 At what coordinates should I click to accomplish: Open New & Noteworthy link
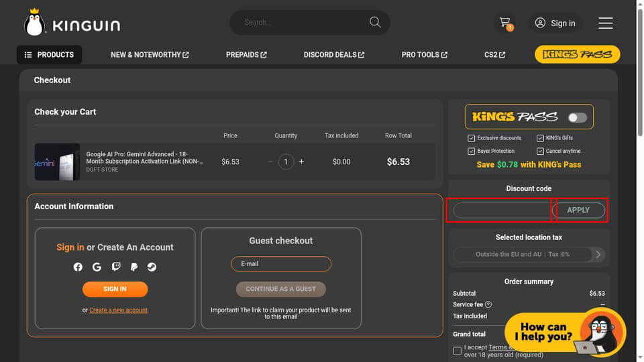click(150, 54)
